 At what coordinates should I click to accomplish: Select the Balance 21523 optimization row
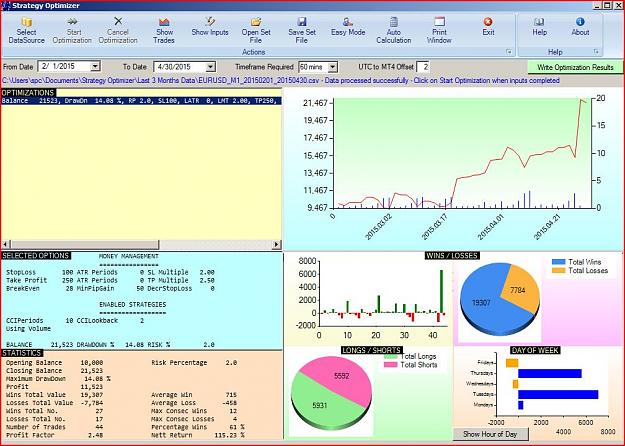click(142, 101)
